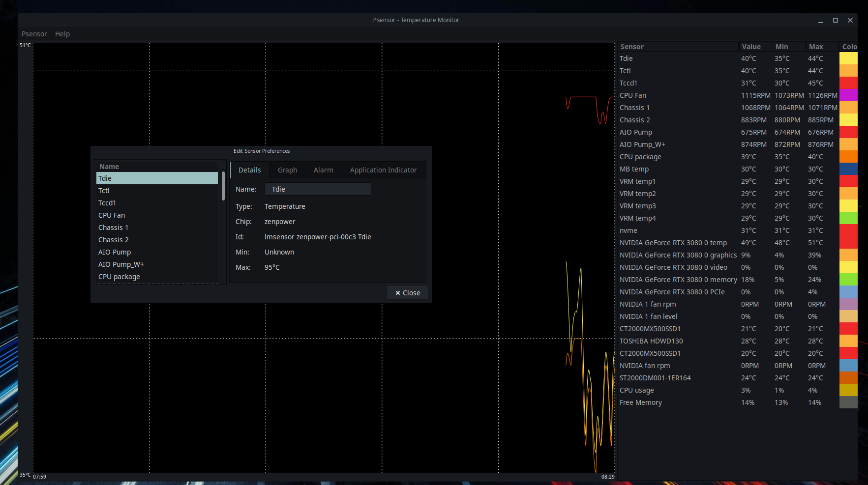This screenshot has height=485, width=868.
Task: Select CPU Fan in the name list
Action: click(157, 215)
